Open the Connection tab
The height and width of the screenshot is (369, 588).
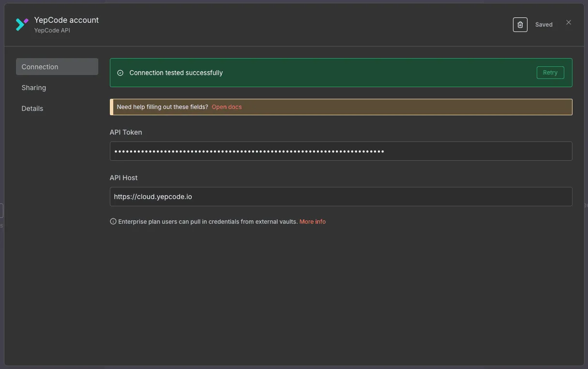point(57,67)
